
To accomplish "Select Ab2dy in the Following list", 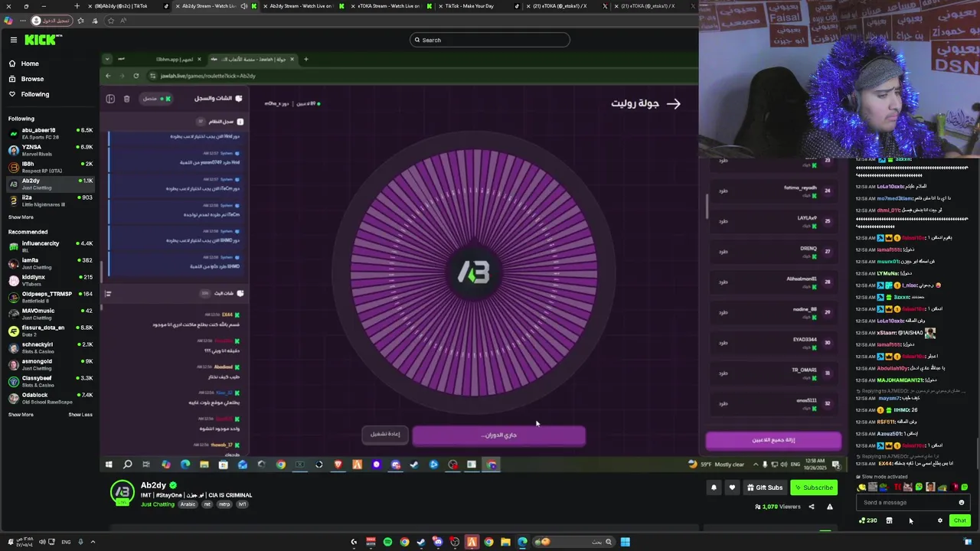I will 50,184.
